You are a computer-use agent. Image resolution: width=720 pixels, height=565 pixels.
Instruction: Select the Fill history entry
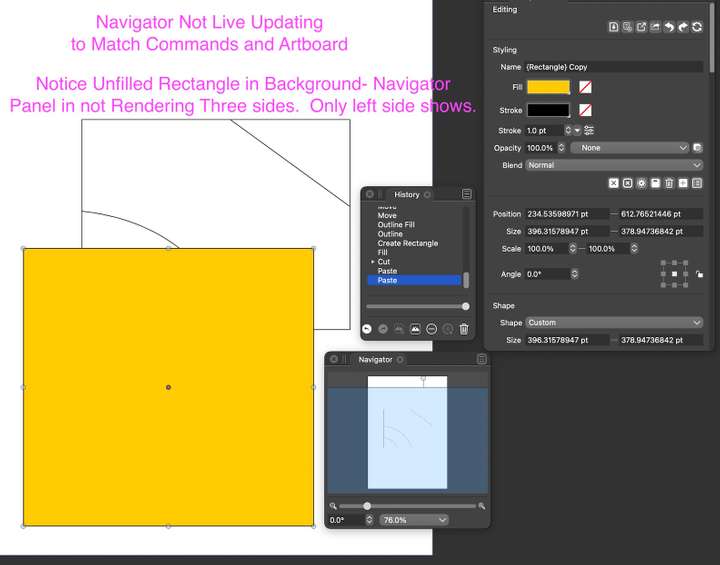pyautogui.click(x=382, y=253)
